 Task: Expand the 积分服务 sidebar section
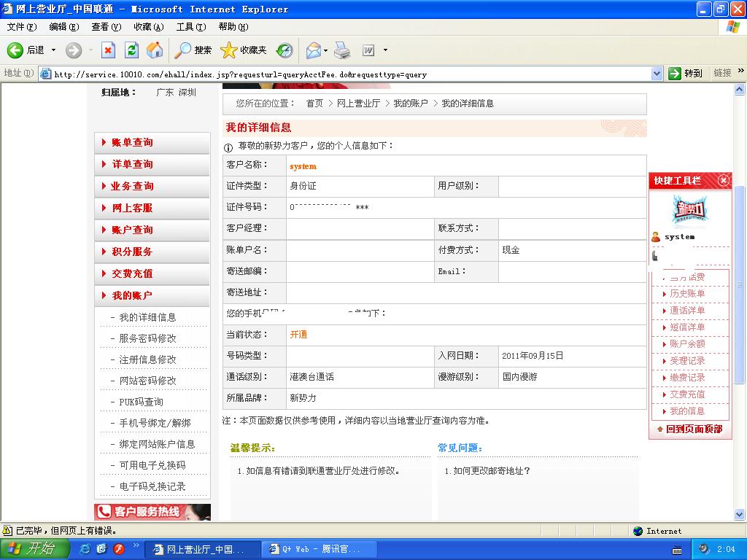coord(132,252)
